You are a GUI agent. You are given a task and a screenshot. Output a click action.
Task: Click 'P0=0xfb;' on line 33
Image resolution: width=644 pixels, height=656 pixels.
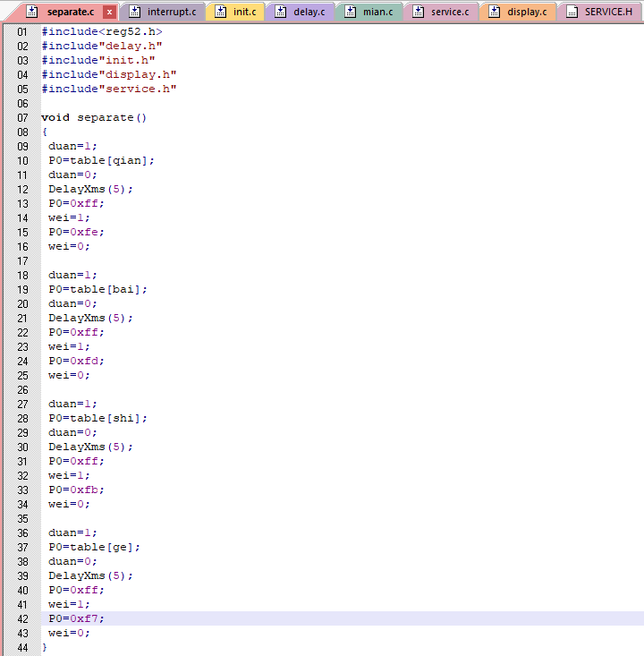pos(77,490)
